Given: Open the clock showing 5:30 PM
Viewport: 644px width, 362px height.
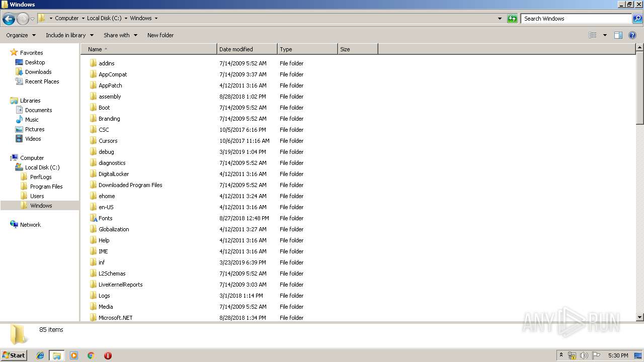Looking at the screenshot, I should [618, 355].
